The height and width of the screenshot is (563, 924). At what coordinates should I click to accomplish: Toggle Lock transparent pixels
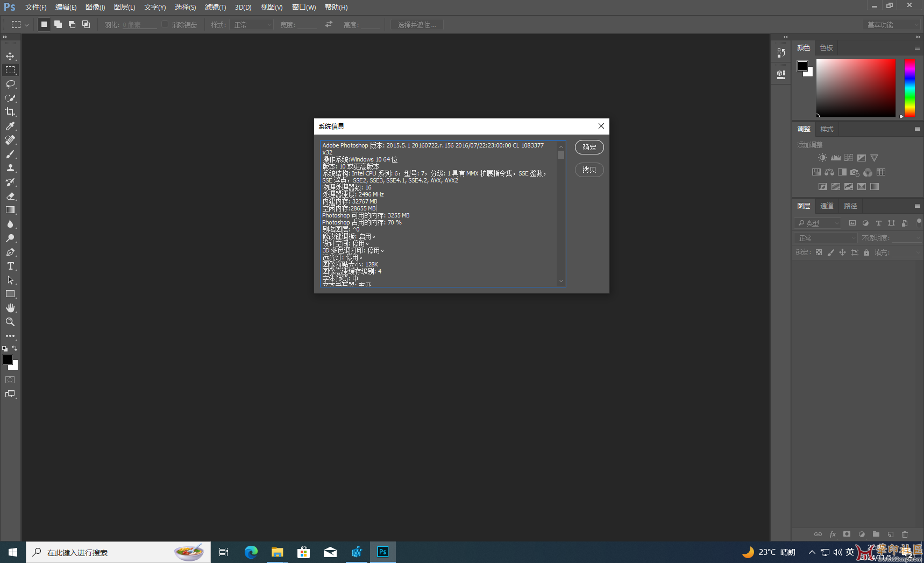pyautogui.click(x=819, y=252)
